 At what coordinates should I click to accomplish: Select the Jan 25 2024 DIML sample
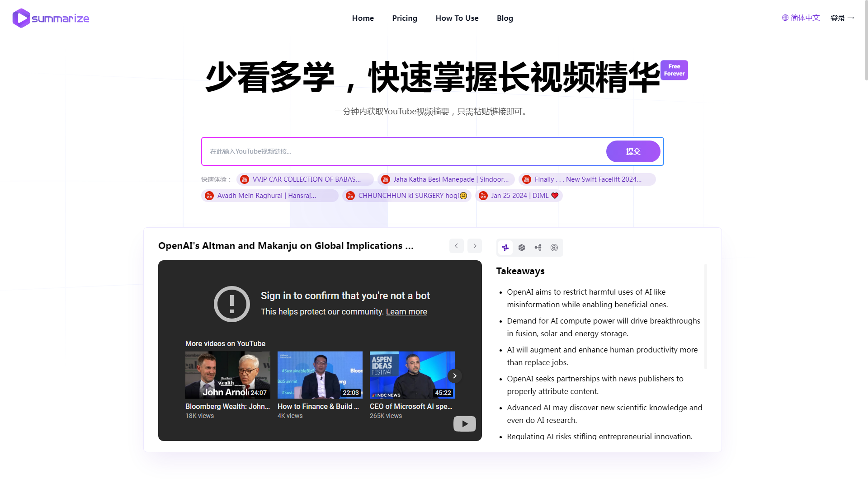[x=519, y=196]
